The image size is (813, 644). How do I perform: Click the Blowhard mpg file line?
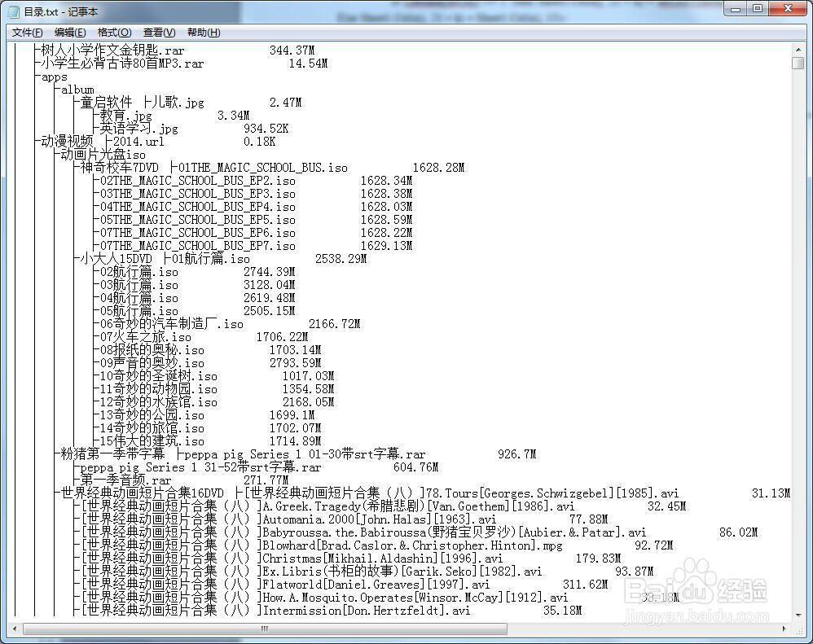(x=322, y=545)
